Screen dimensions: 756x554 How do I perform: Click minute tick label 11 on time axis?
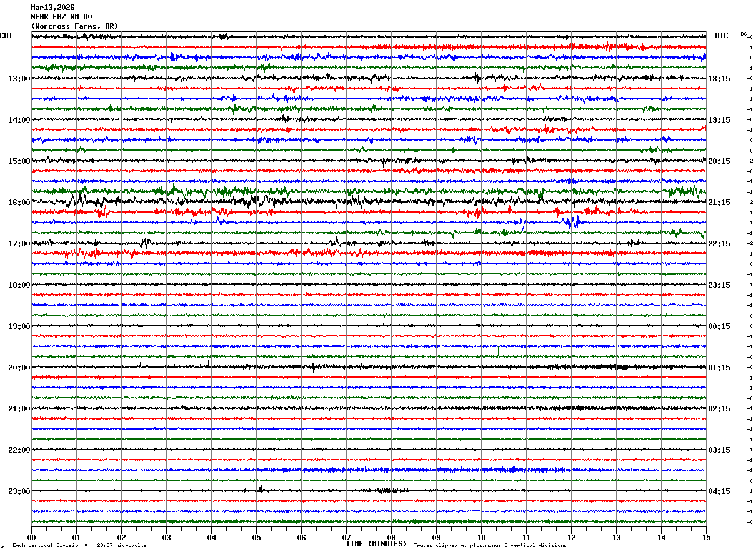tap(526, 537)
